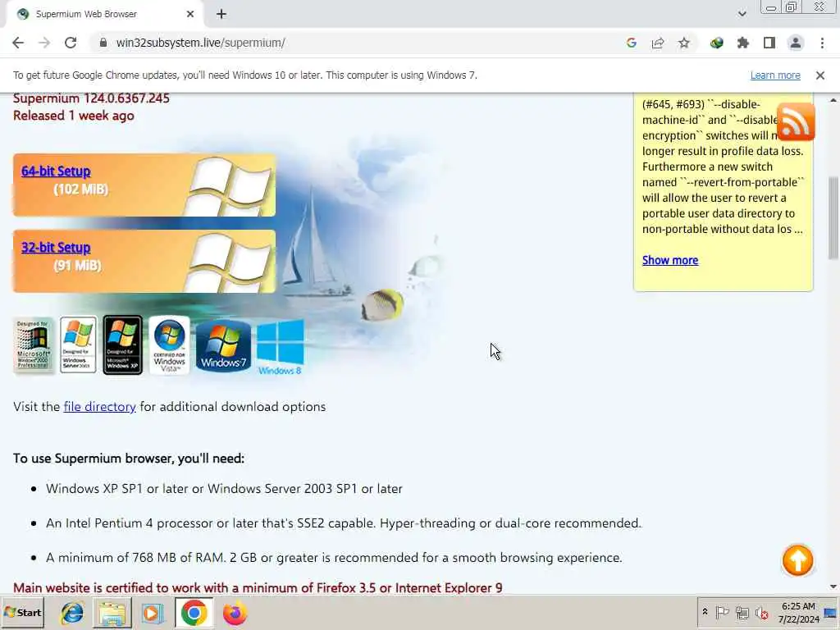The width and height of the screenshot is (840, 630).
Task: Click the 'minimum of 768 MB of RAM' requirement
Action: pyautogui.click(x=334, y=558)
